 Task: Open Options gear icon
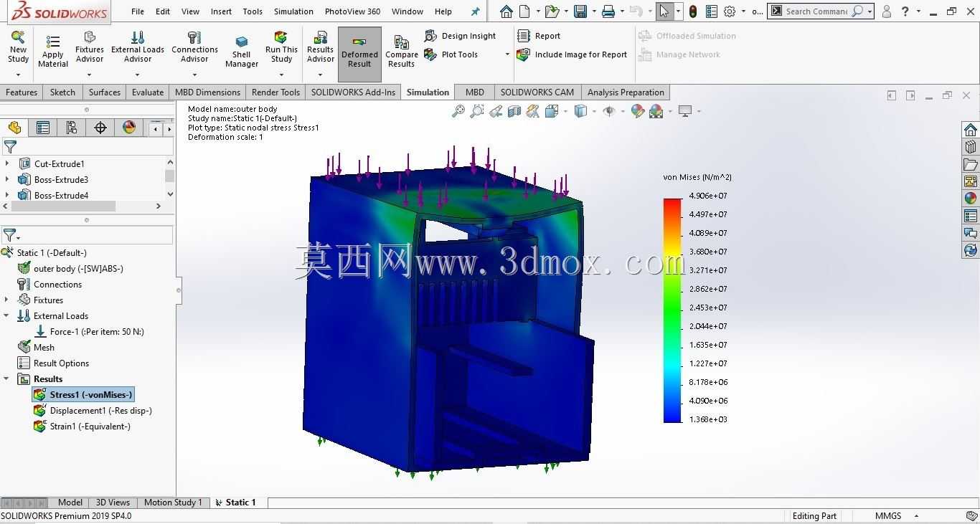(730, 11)
